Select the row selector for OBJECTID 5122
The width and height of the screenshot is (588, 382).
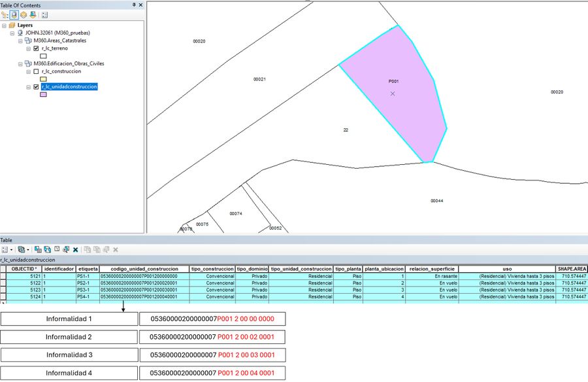(3, 283)
